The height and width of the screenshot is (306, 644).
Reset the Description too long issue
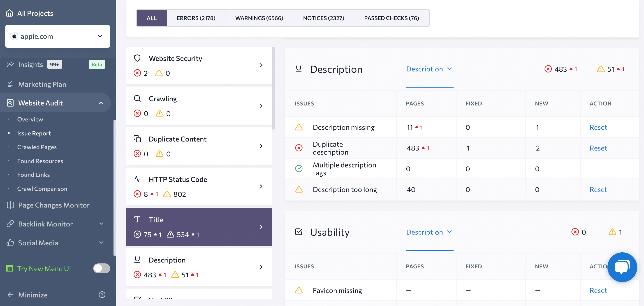(598, 190)
